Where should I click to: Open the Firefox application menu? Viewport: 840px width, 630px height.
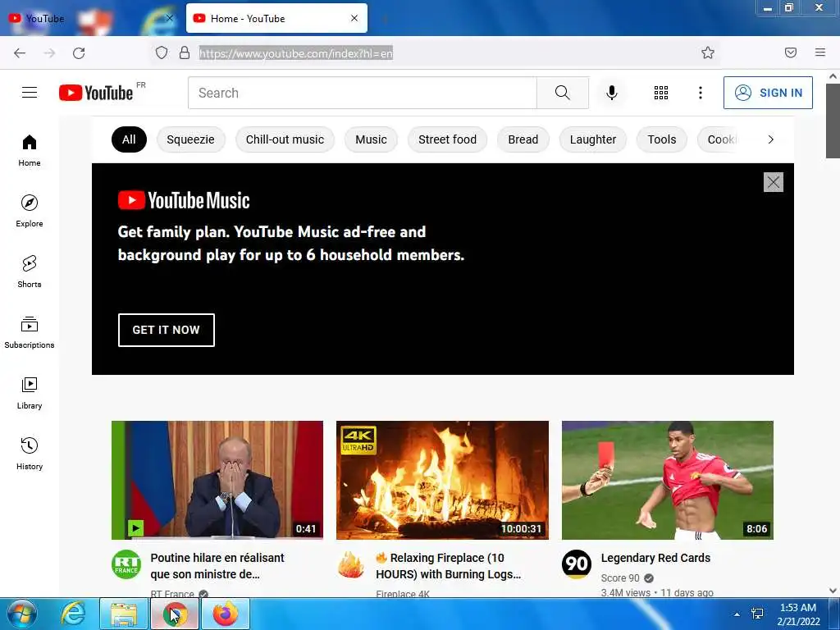point(820,52)
